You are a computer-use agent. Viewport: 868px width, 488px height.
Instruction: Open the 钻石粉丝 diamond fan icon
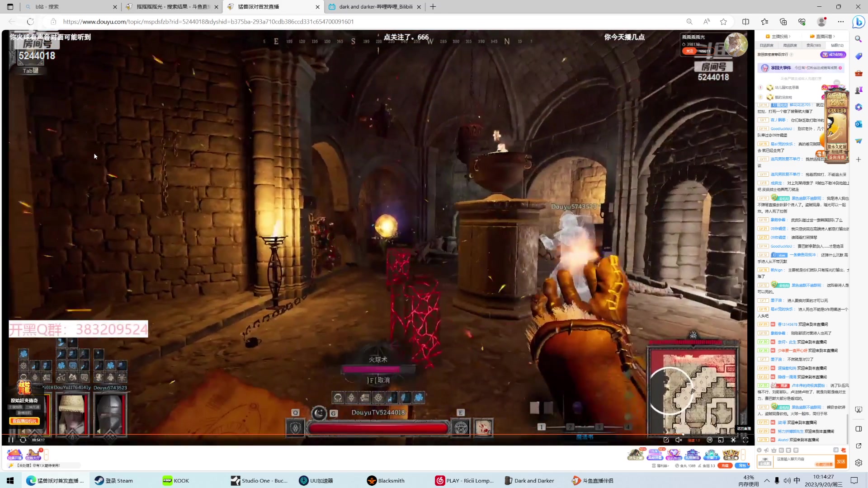point(674,455)
